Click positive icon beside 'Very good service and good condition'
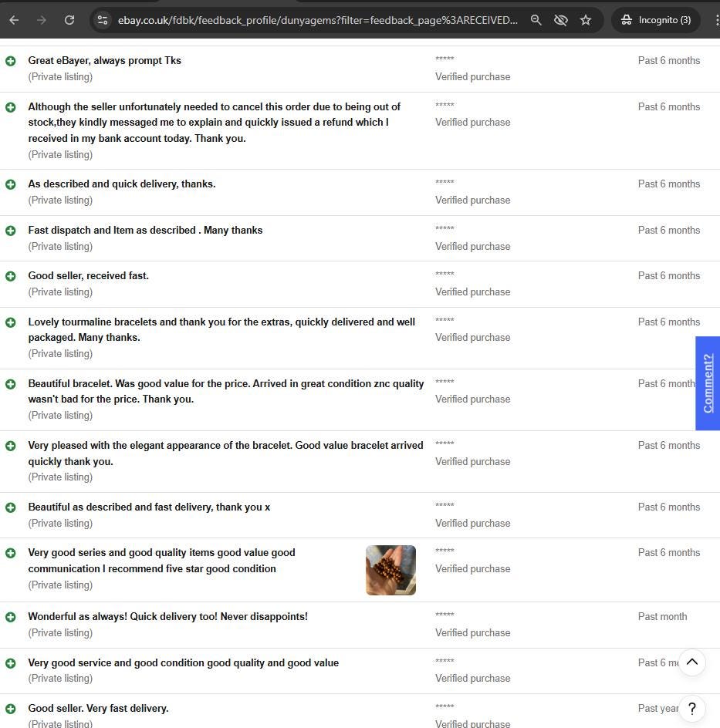Image resolution: width=720 pixels, height=728 pixels. point(11,663)
